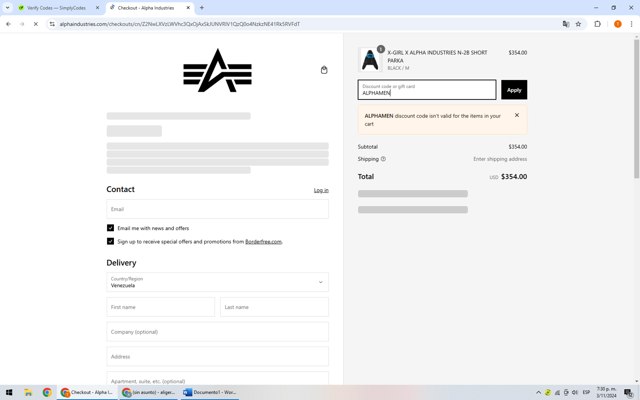The image size is (640, 400).
Task: Show hidden system tray icons
Action: [x=538, y=392]
